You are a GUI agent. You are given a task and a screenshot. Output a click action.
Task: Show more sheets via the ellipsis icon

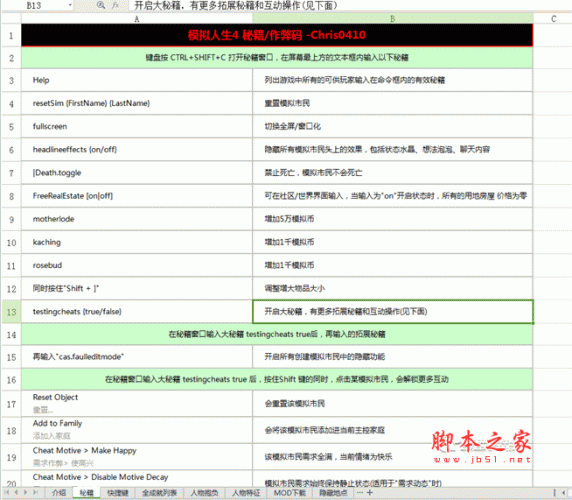pos(360,492)
